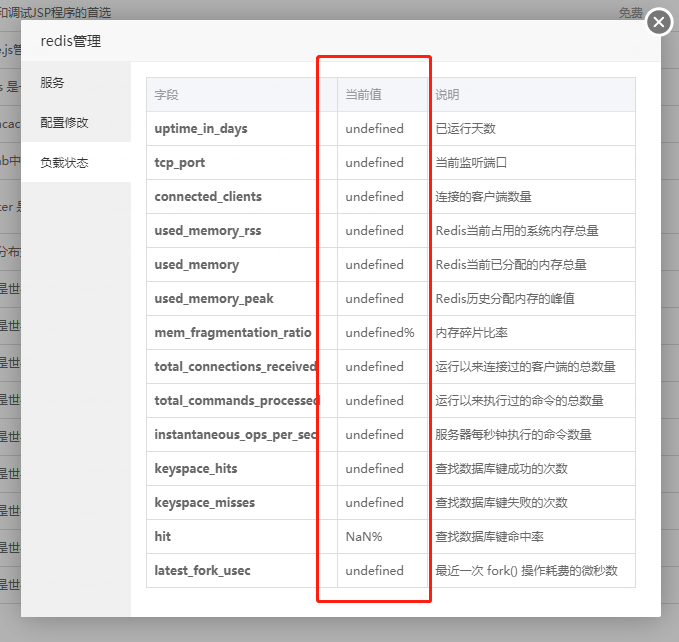Screen dimensions: 679x642
Task: Select the uptime_in_days field name
Action: [x=201, y=129]
